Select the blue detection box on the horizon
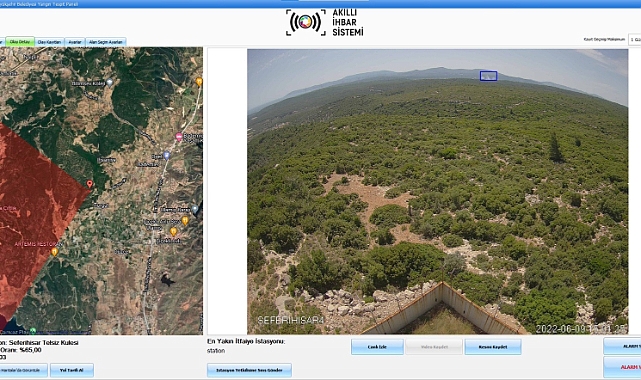 point(489,76)
